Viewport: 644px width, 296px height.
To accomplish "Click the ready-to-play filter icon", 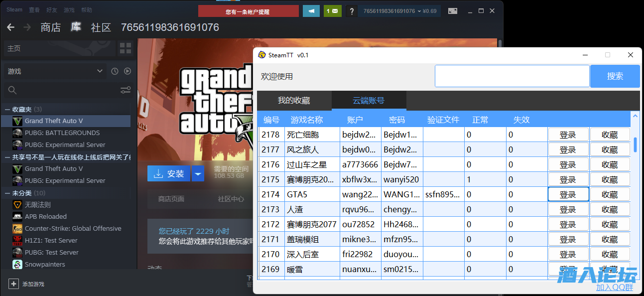I will (128, 71).
